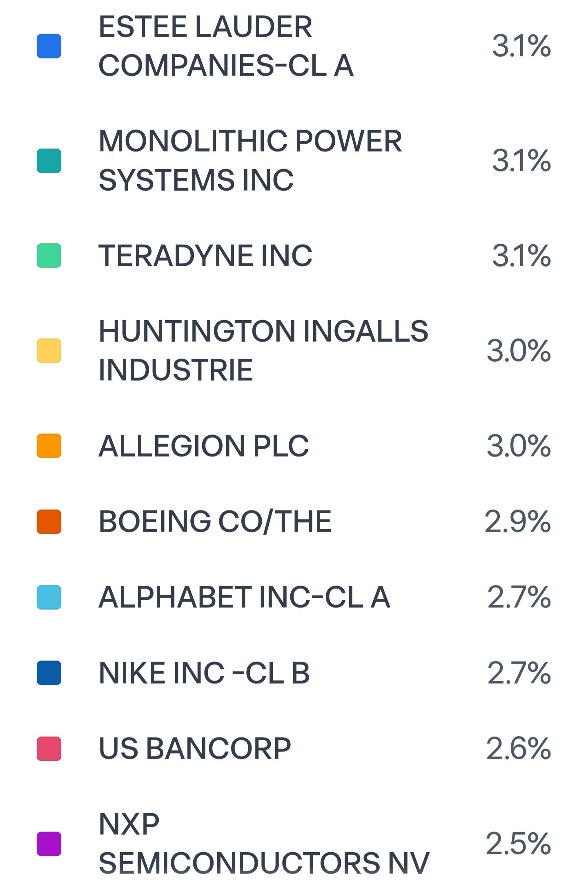Open ESTEE LAUDER COMPANIES-CL A holding
588x882 pixels.
coord(226,46)
